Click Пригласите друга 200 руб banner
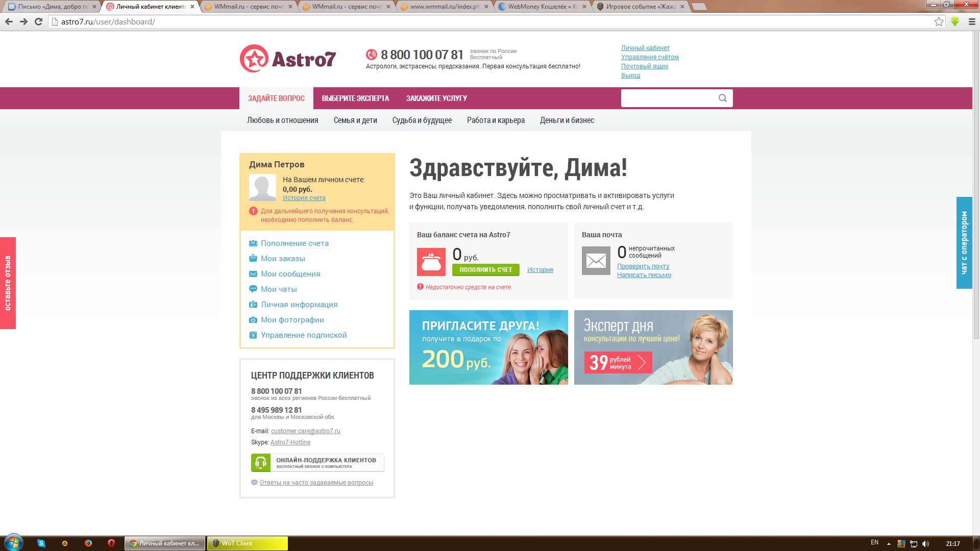 click(x=488, y=347)
